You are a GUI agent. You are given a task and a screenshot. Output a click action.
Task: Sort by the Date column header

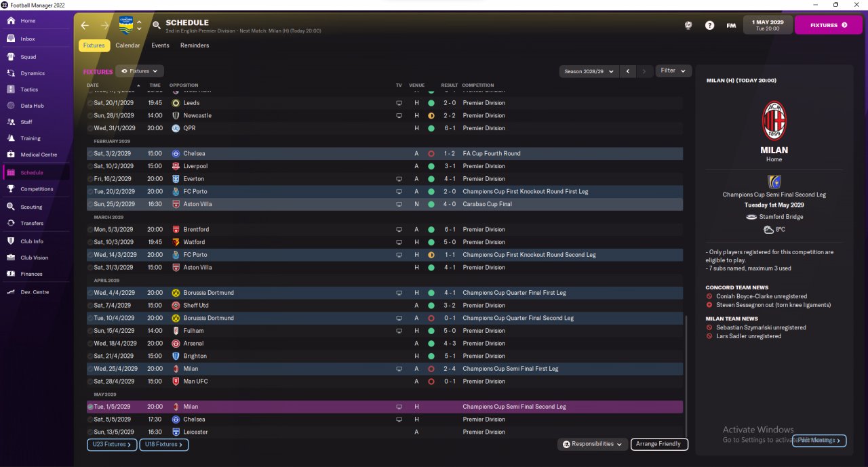coord(93,85)
